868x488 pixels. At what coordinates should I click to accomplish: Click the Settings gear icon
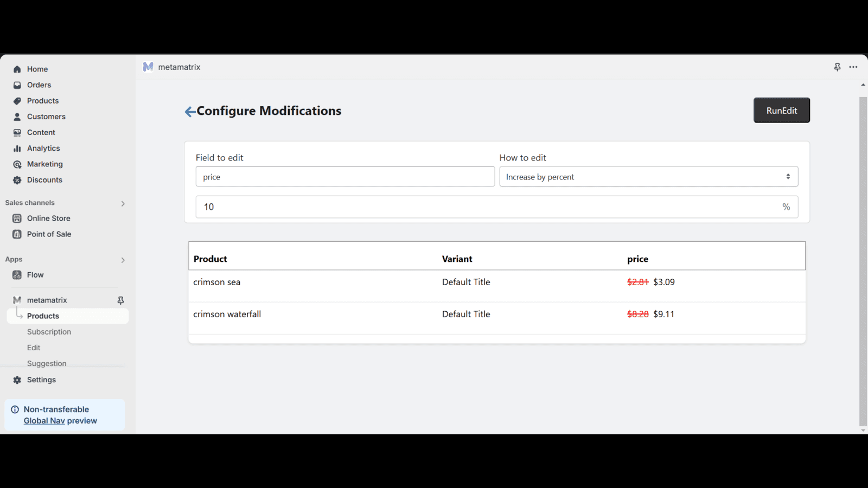tap(17, 380)
